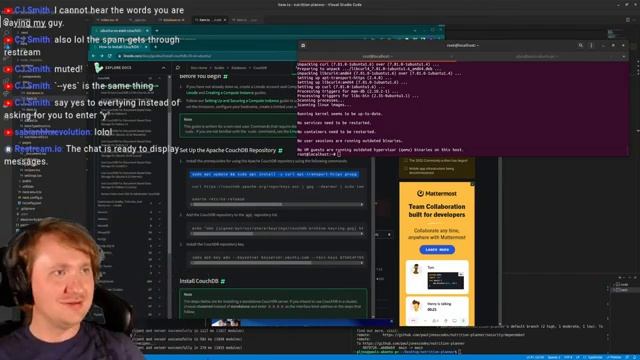Click anchor hash beside 'Install CouchDB' heading

223,281
